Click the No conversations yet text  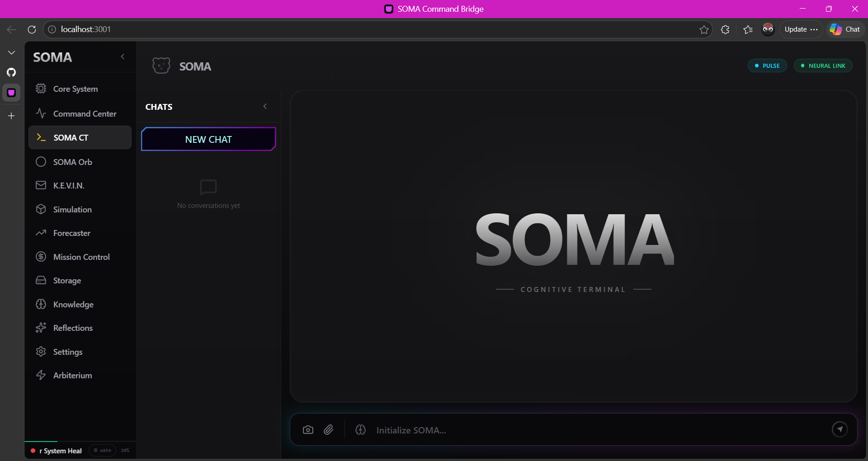(x=208, y=206)
